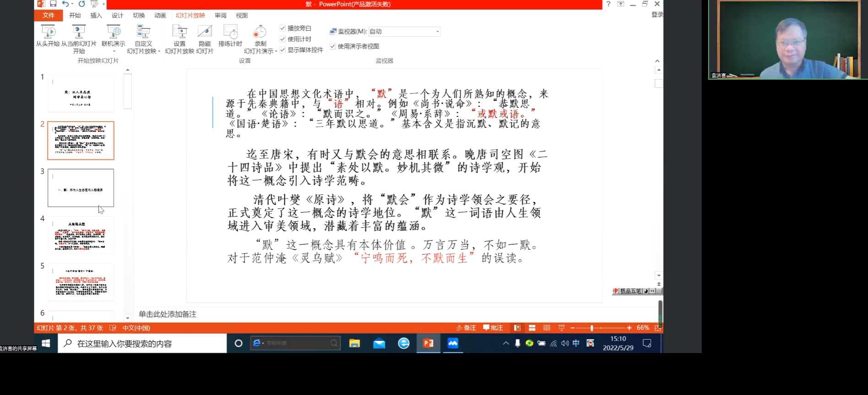
Task: Click 从头开始 slideshow icon
Action: [48, 32]
